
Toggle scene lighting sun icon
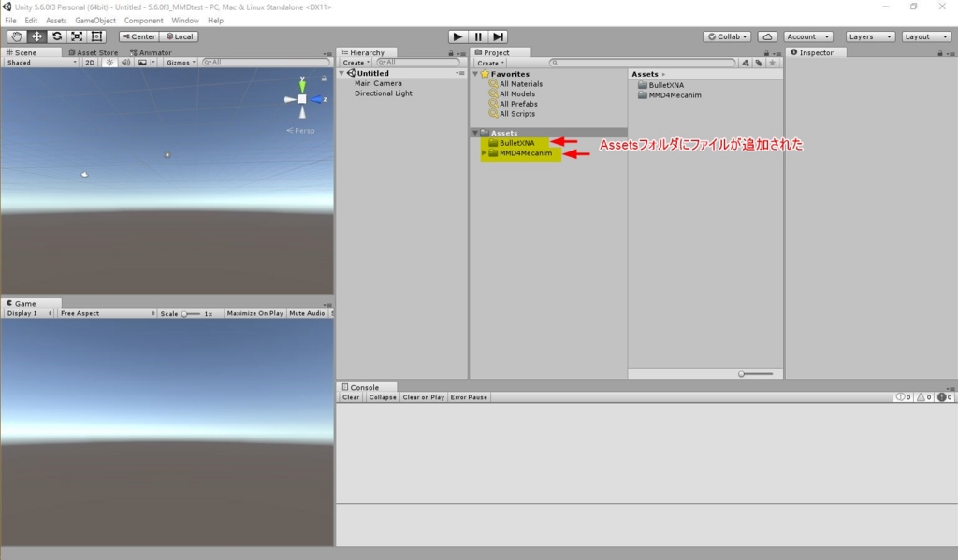(110, 63)
